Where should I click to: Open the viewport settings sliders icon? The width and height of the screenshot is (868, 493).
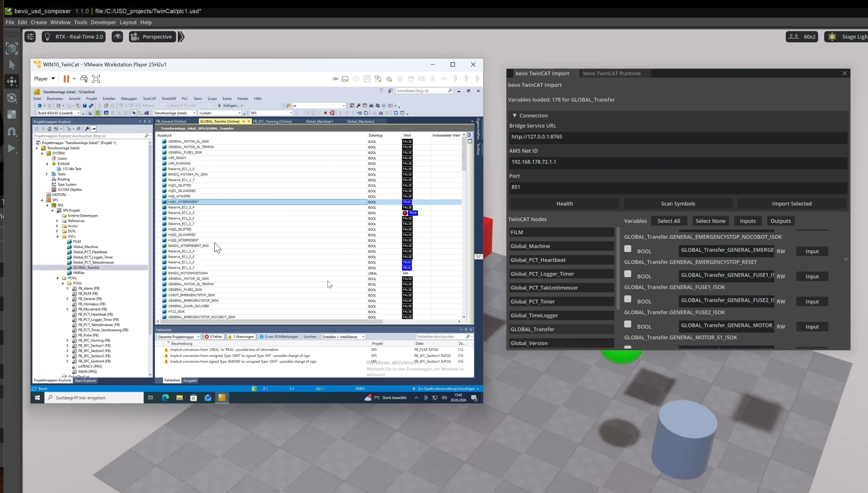(x=30, y=37)
